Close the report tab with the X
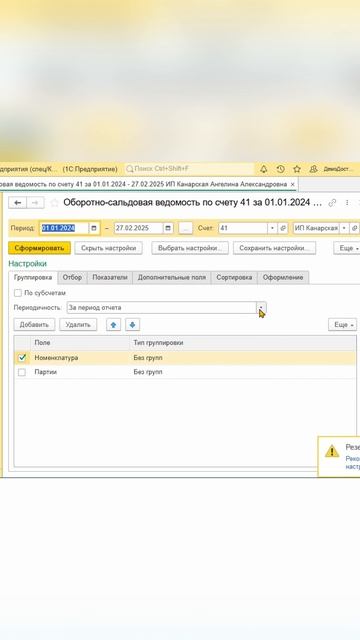 pos(292,184)
